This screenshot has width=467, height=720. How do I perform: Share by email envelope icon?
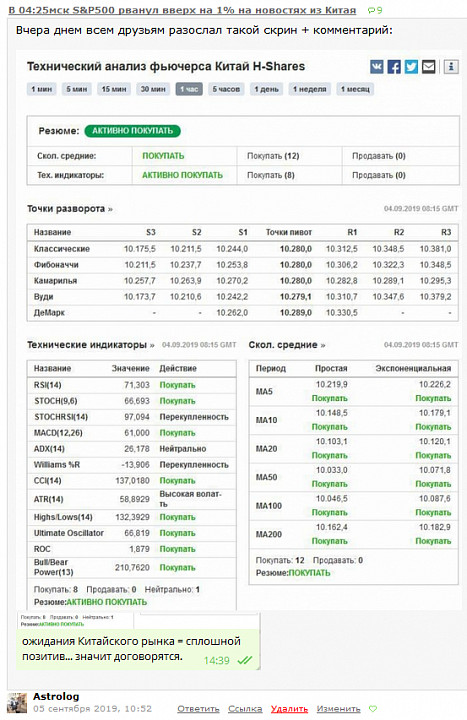428,67
